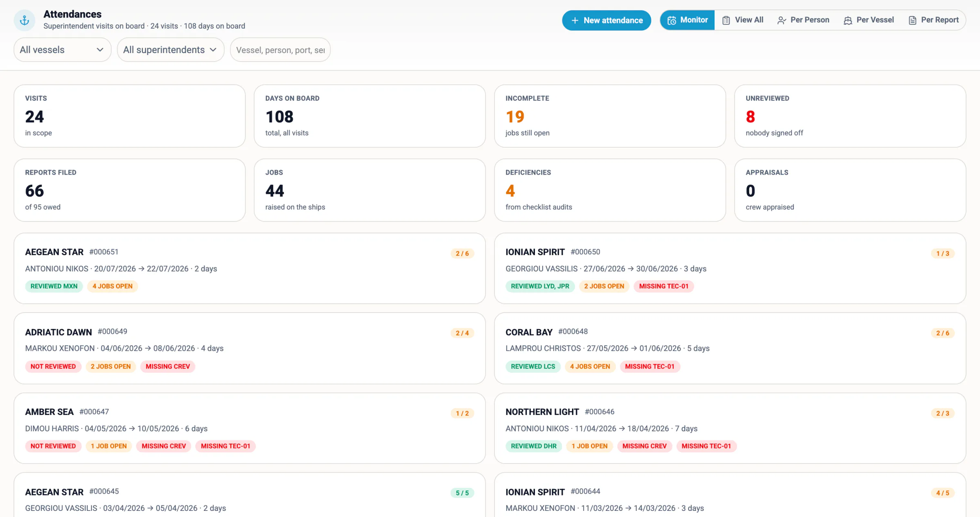Click the MISSING CREV tag on AMBER SEA
980x517 pixels.
coord(164,446)
